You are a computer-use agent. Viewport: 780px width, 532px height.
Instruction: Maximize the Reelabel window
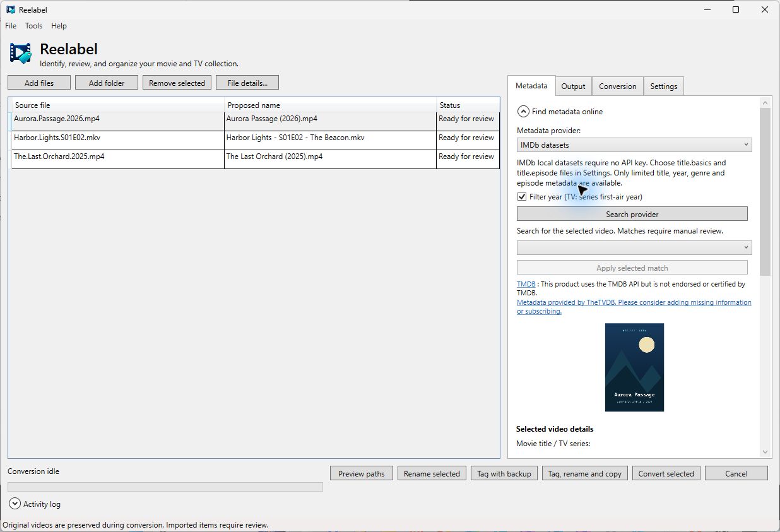pos(736,9)
